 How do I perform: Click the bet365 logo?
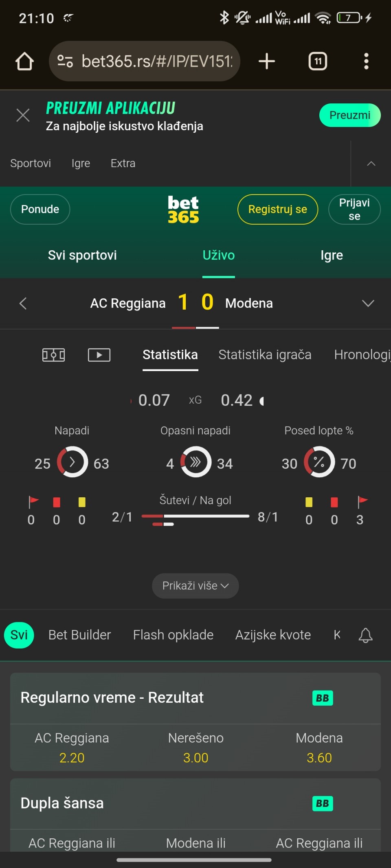(183, 209)
